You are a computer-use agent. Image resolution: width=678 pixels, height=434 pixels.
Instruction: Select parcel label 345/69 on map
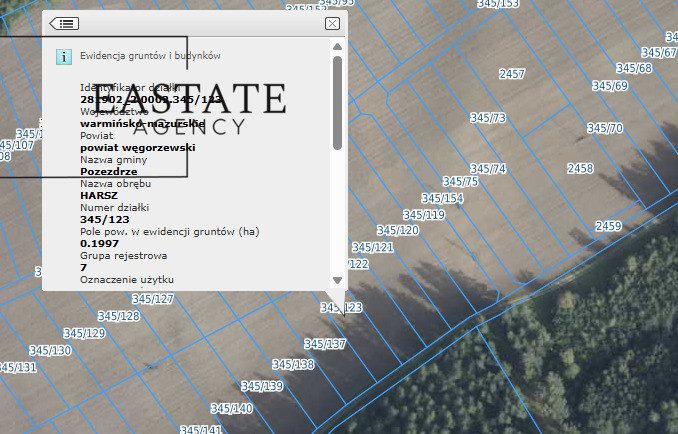click(x=610, y=86)
